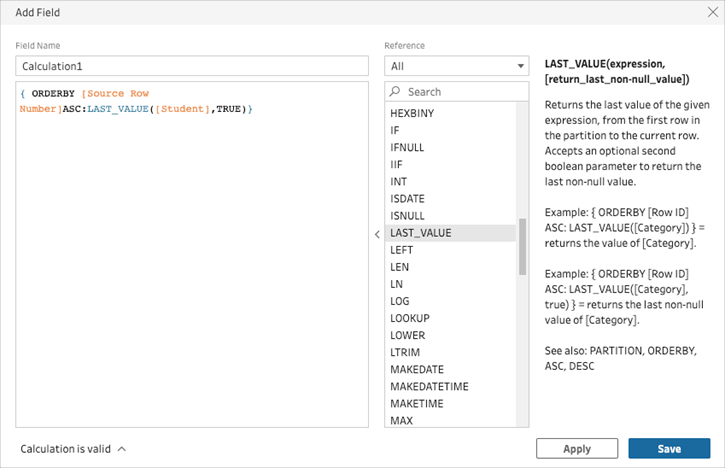The height and width of the screenshot is (468, 725).
Task: Select the LAST_VALUE function
Action: tap(450, 233)
